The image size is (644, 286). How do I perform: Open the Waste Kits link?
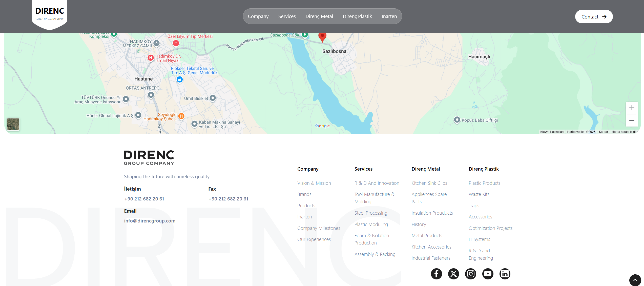point(479,194)
